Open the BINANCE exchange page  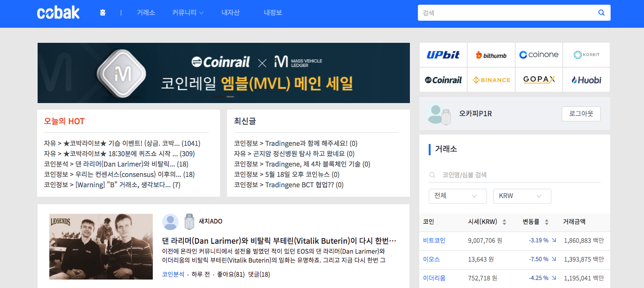coord(491,80)
